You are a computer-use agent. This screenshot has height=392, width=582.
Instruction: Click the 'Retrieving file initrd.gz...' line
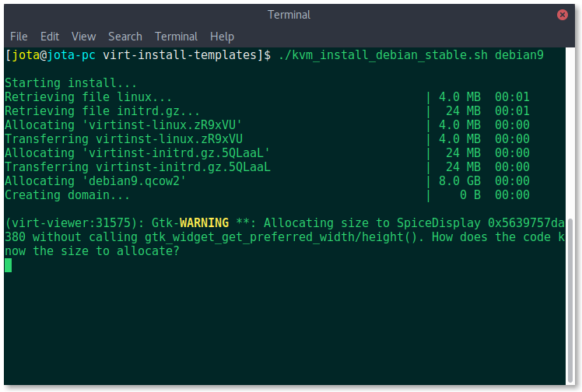pyautogui.click(x=102, y=111)
